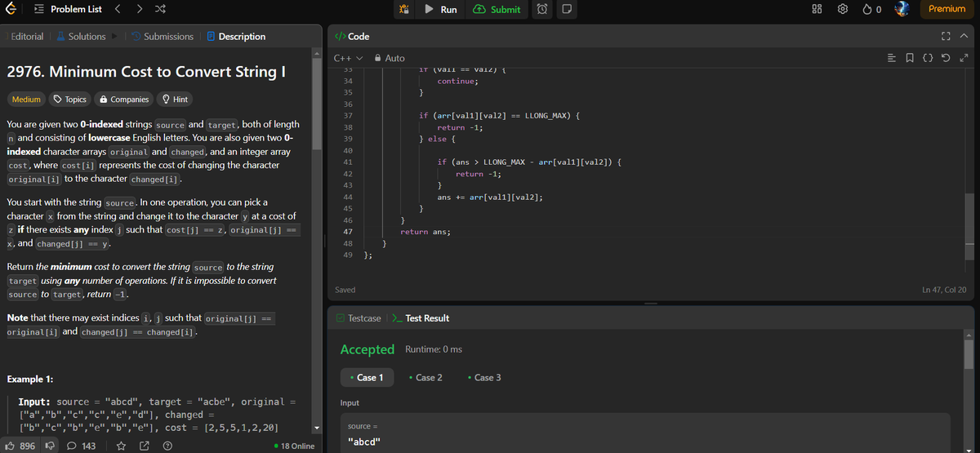Click the bookmark icon in editor toolbar
980x453 pixels.
(911, 58)
